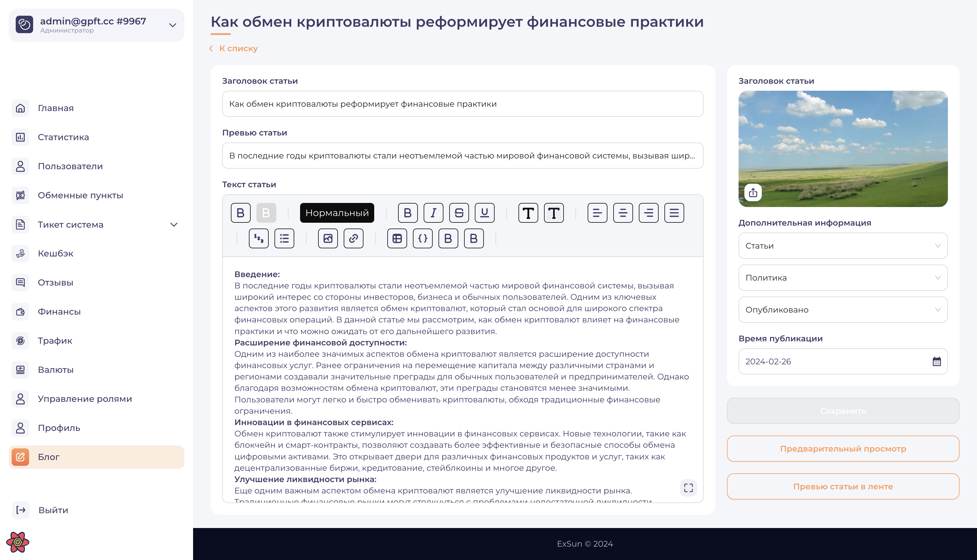The height and width of the screenshot is (560, 977).
Task: Insert an image into the article
Action: (328, 238)
